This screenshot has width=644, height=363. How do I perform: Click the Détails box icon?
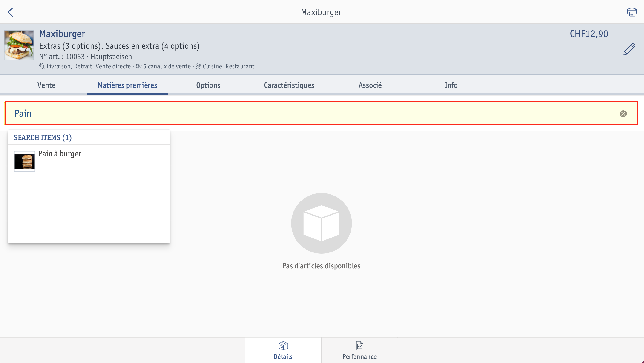[x=283, y=346]
